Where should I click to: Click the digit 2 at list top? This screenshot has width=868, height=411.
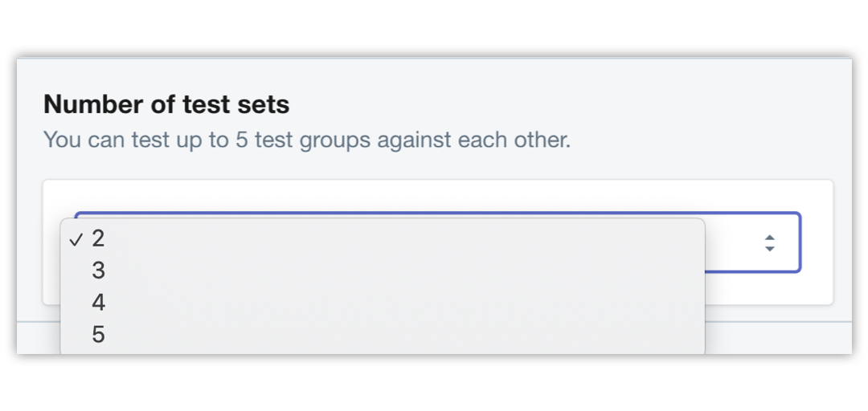coord(99,238)
